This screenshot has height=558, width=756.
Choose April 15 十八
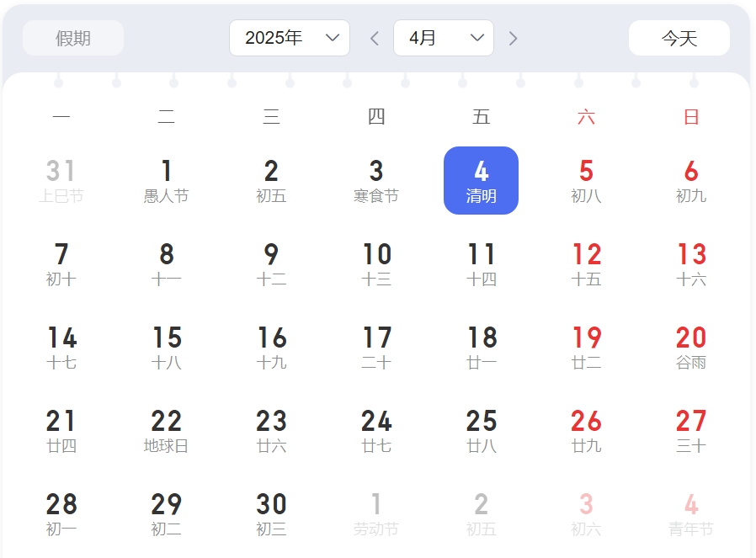coord(167,348)
